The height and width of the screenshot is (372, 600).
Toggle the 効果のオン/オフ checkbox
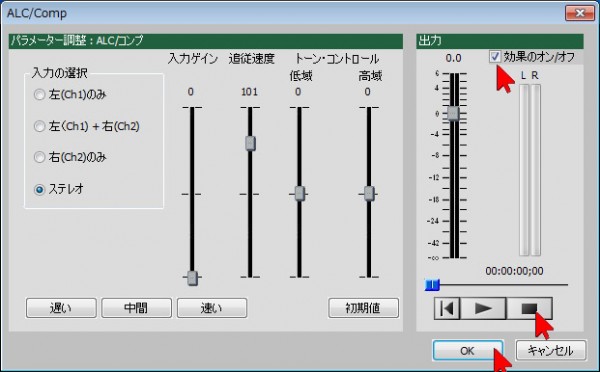495,57
